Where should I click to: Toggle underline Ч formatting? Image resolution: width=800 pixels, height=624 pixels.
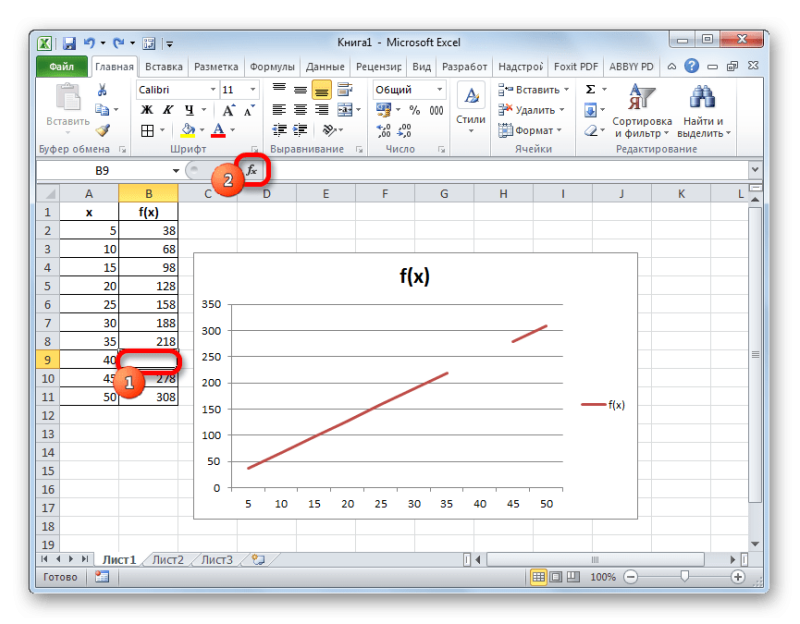189,110
